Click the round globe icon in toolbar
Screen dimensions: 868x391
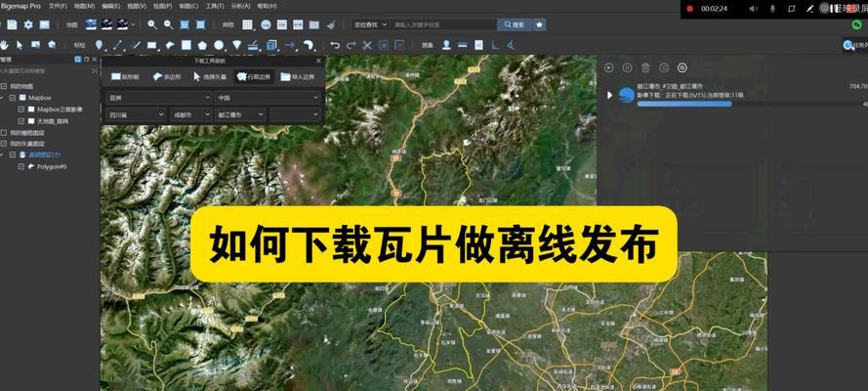266,24
